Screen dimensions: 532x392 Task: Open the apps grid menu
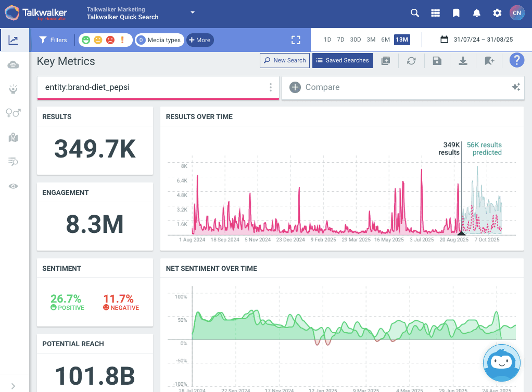436,14
